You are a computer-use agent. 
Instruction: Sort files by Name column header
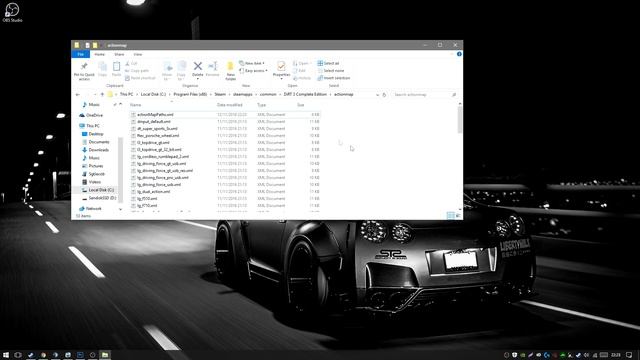click(136, 105)
